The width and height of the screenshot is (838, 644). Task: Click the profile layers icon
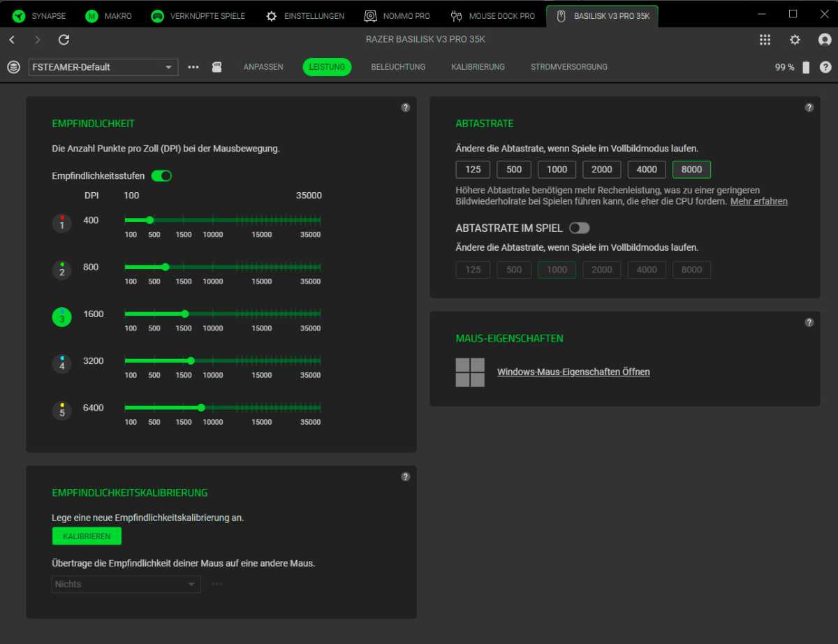point(13,67)
